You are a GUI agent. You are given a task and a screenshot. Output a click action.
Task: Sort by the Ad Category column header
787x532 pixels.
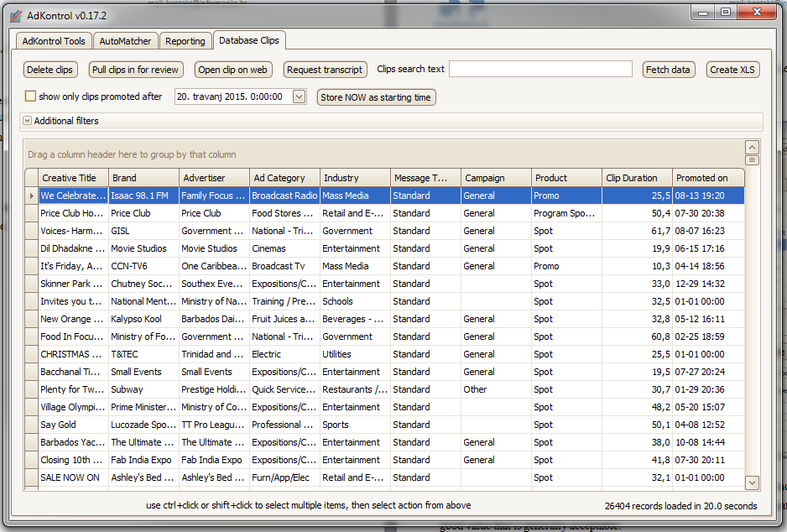284,178
